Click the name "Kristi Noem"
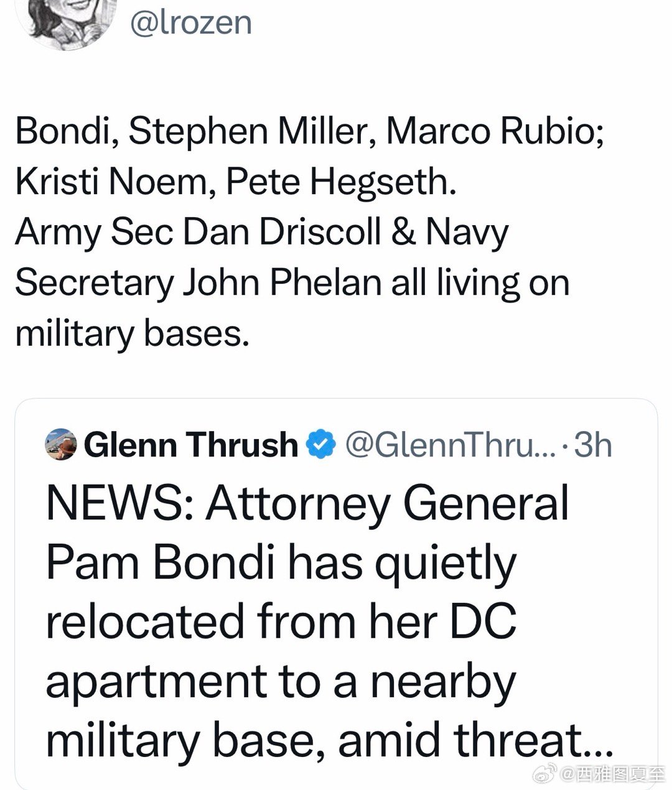Viewport: 672px width, 790px height. (x=111, y=182)
